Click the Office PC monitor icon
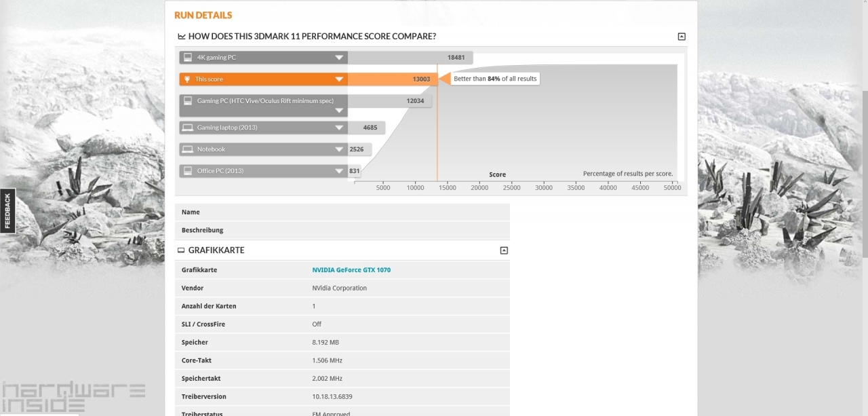Screen dimensions: 868x416 point(187,171)
